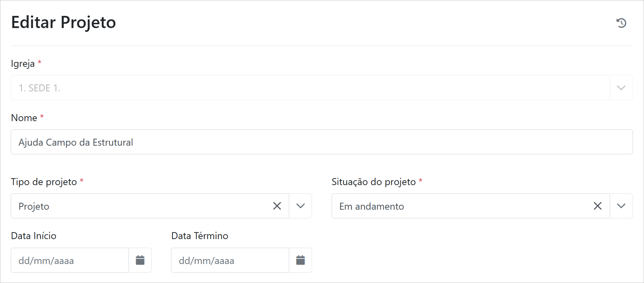Open calendar for Data Início
The width and height of the screenshot is (644, 283).
point(140,260)
